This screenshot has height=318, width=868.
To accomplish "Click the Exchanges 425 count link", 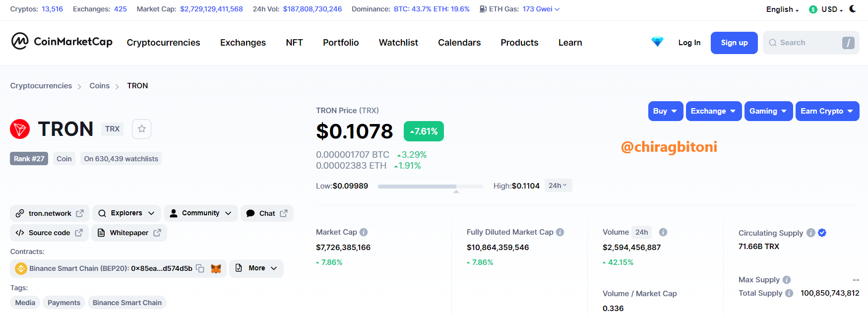I will (x=121, y=9).
